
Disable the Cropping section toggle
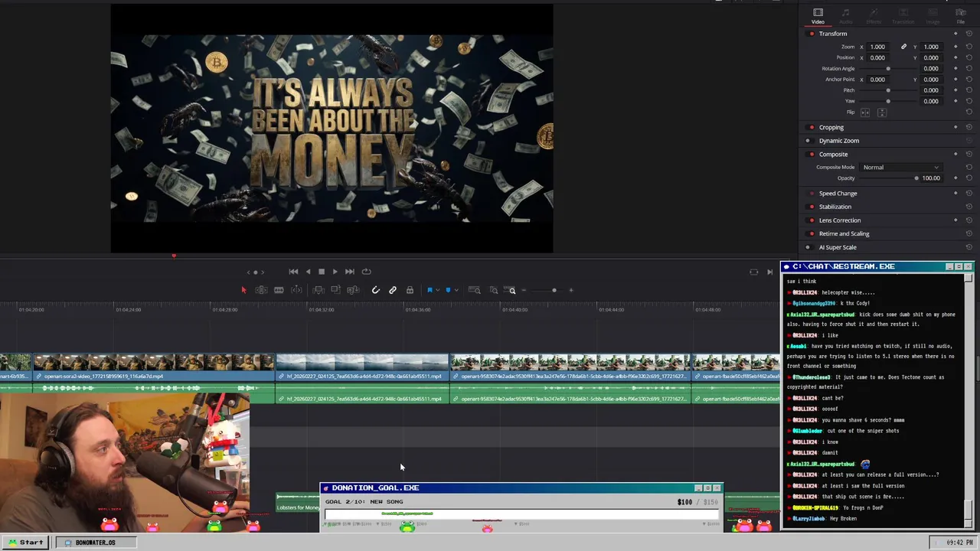(x=812, y=127)
